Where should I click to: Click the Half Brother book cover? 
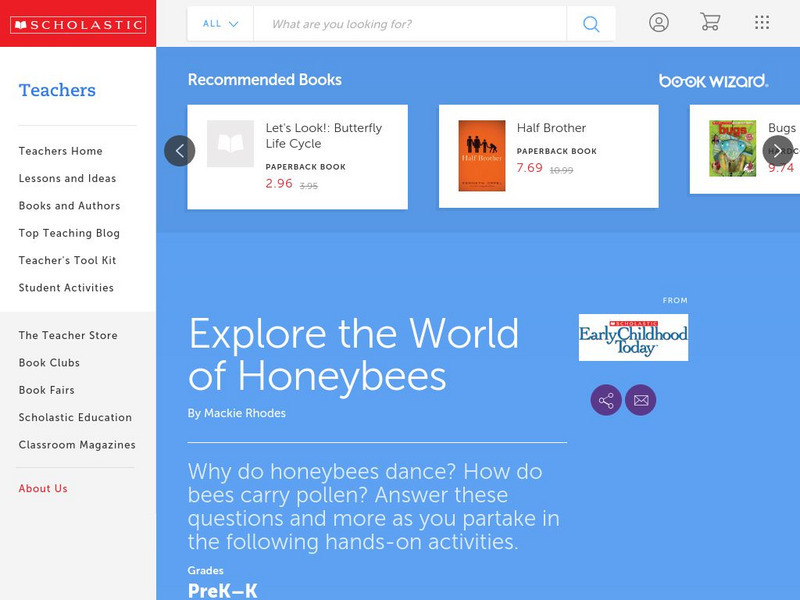click(x=482, y=156)
